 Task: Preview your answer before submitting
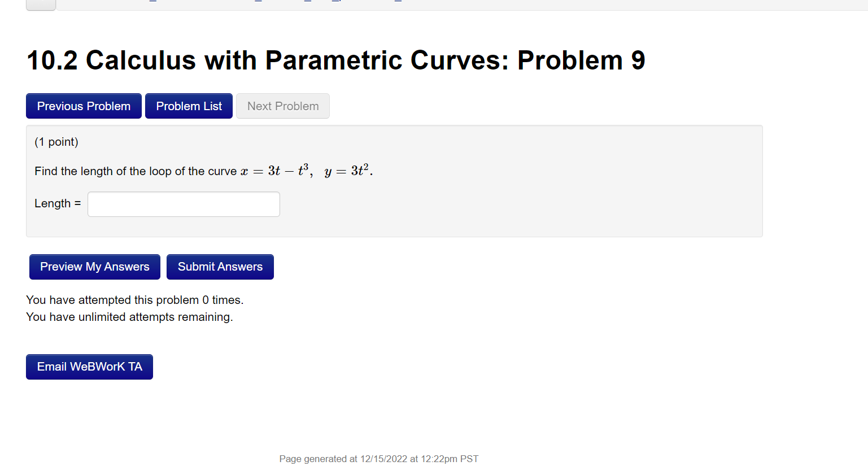tap(94, 266)
